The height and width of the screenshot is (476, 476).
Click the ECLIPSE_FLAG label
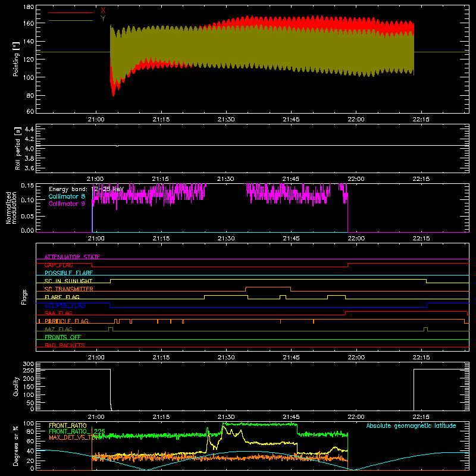pos(65,305)
